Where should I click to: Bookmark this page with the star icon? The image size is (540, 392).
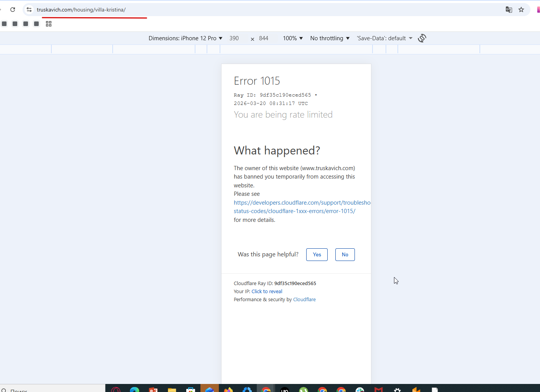(x=521, y=10)
